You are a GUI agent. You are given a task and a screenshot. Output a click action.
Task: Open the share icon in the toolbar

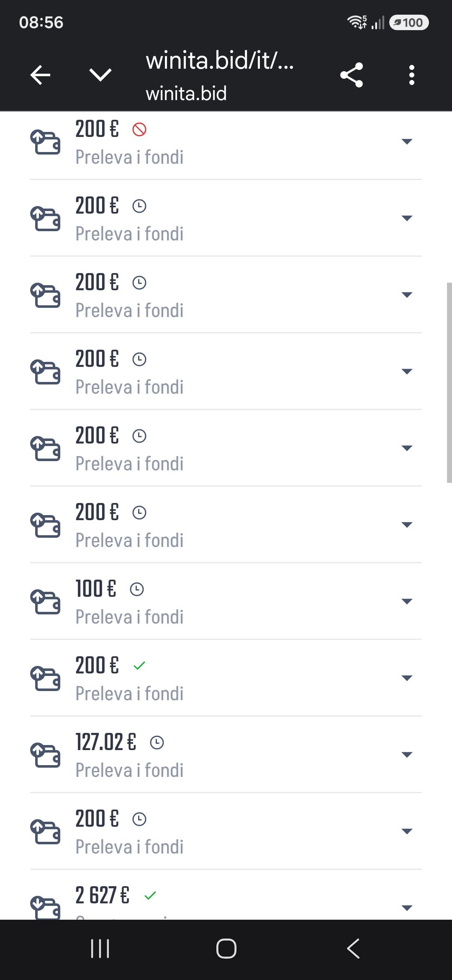coord(352,75)
